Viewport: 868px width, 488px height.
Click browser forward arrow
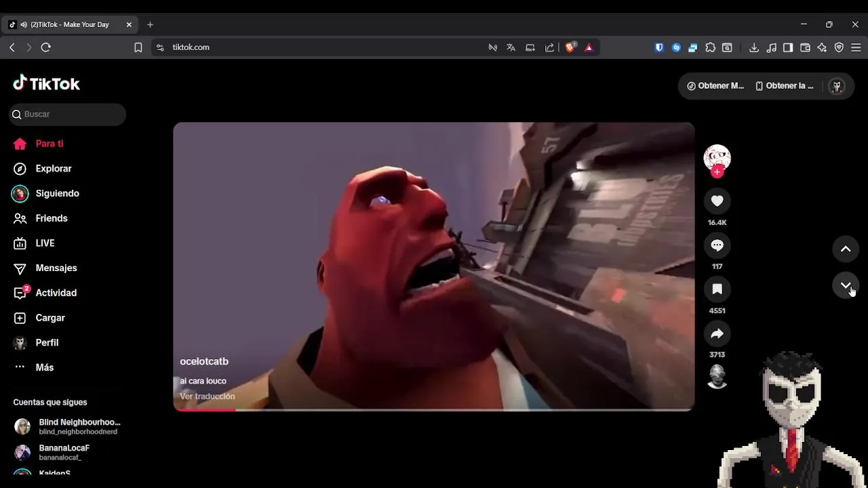click(x=28, y=47)
